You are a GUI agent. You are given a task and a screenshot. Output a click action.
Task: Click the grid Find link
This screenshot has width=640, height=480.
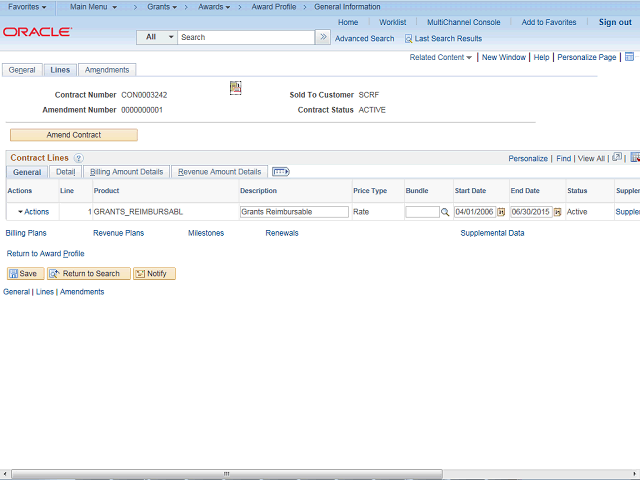click(x=564, y=158)
